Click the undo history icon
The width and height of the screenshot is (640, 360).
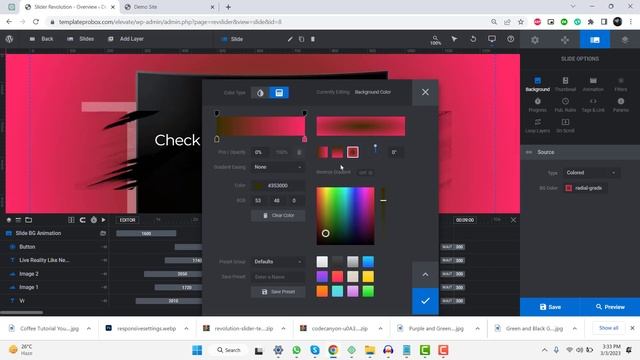pos(473,39)
